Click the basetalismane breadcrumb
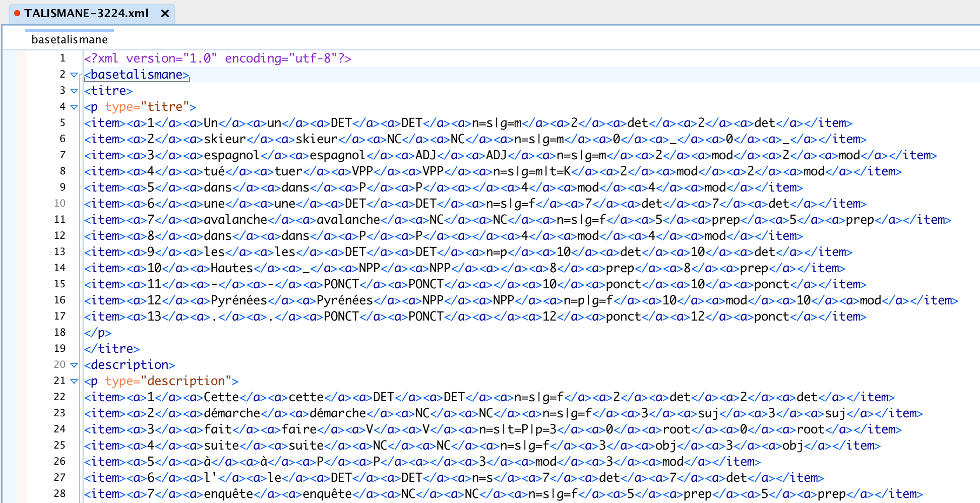980x503 pixels. pyautogui.click(x=70, y=39)
